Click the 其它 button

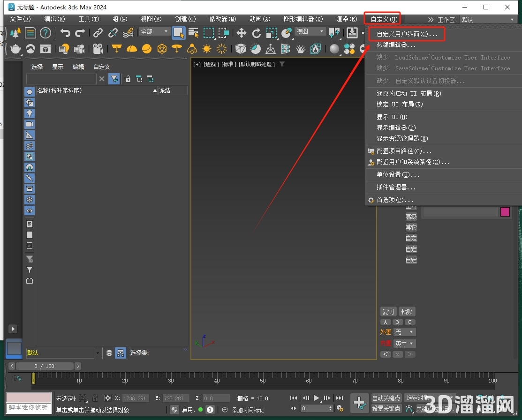click(x=411, y=227)
